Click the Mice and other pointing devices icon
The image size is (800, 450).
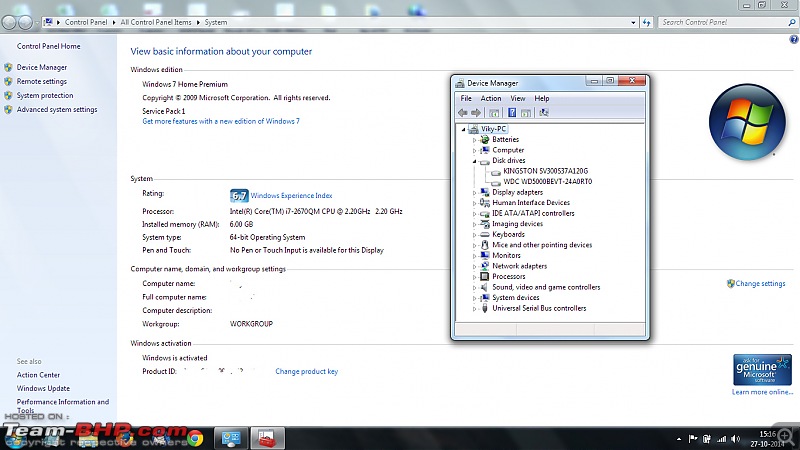[x=485, y=245]
